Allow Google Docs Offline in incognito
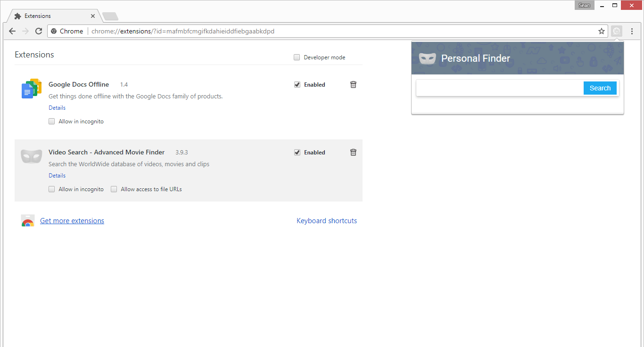Viewport: 644px width, 347px height. (x=51, y=121)
